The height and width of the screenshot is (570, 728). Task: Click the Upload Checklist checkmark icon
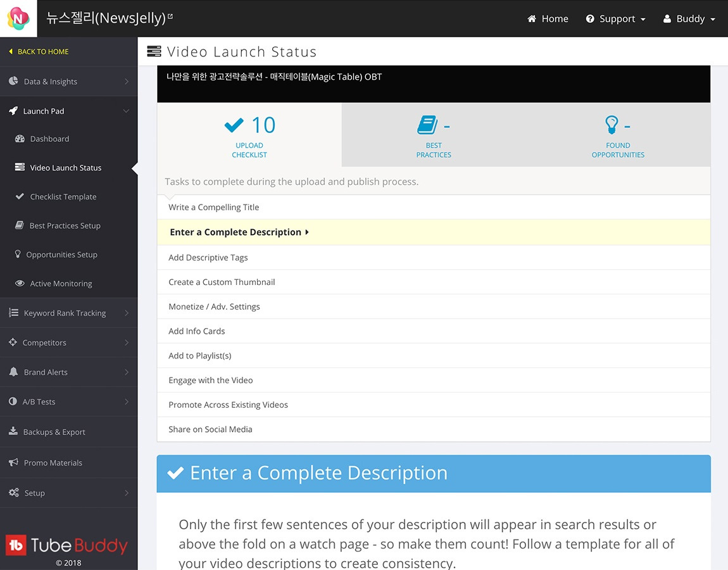coord(234,125)
